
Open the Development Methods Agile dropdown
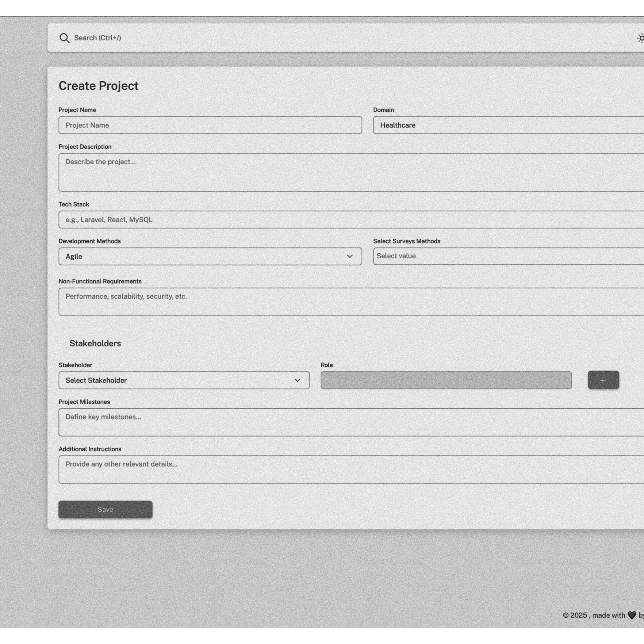(x=210, y=256)
